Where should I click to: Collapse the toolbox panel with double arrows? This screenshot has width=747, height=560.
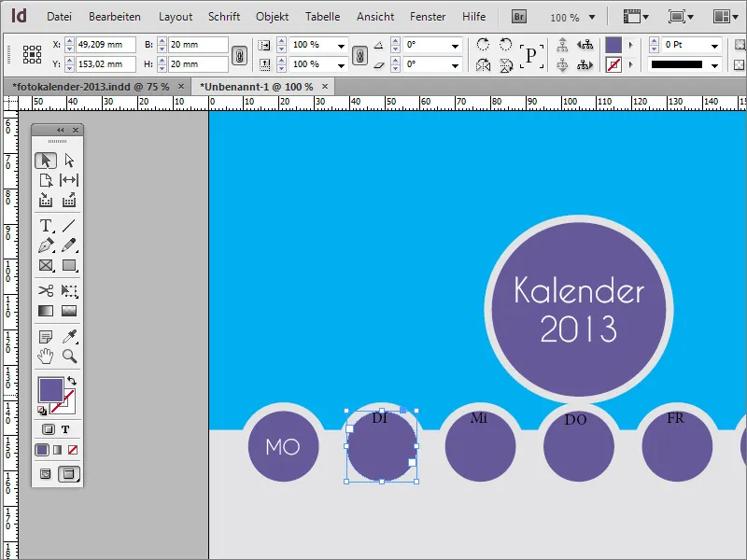click(x=60, y=130)
